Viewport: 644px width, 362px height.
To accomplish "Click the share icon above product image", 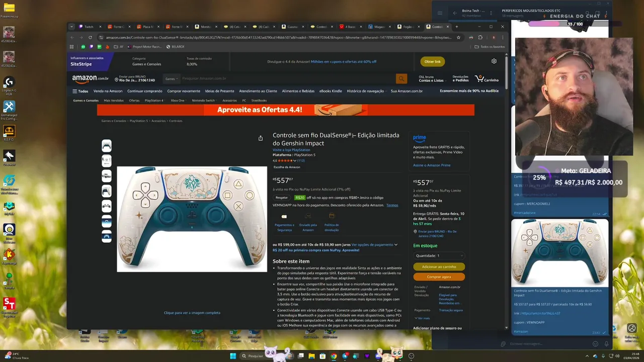I will (261, 138).
